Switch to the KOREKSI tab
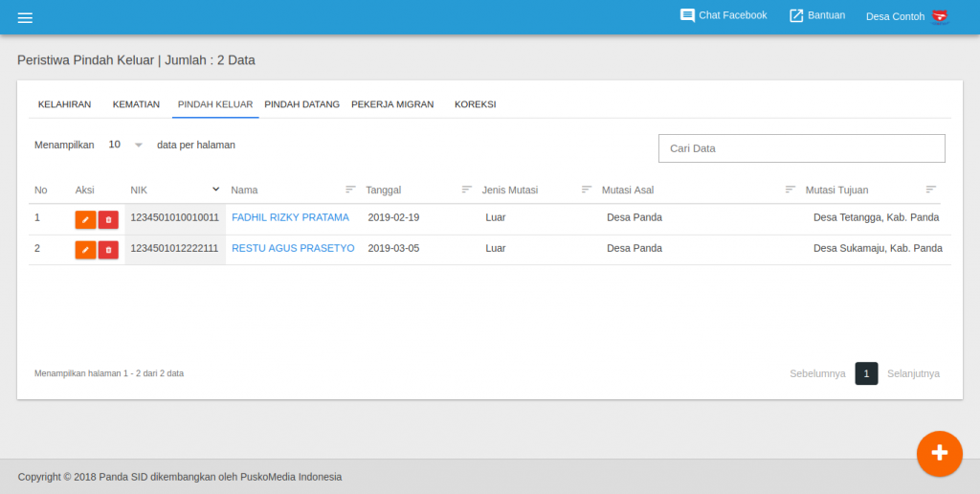980x494 pixels. tap(475, 104)
